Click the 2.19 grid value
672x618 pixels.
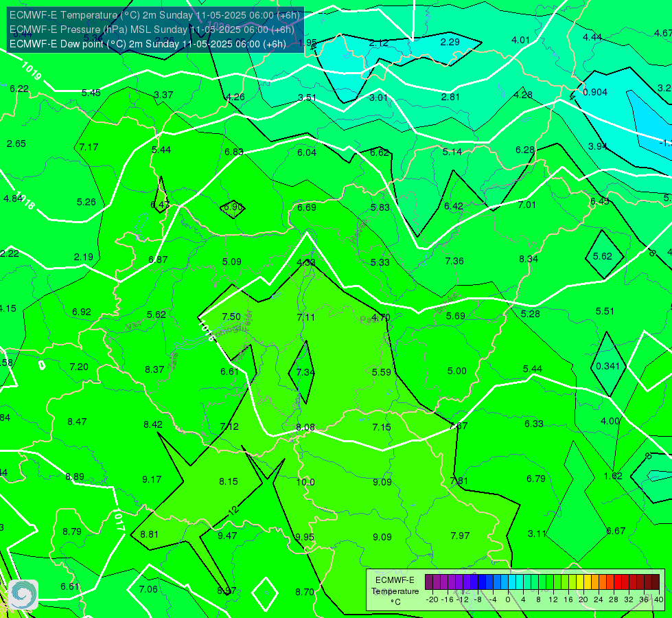point(84,257)
